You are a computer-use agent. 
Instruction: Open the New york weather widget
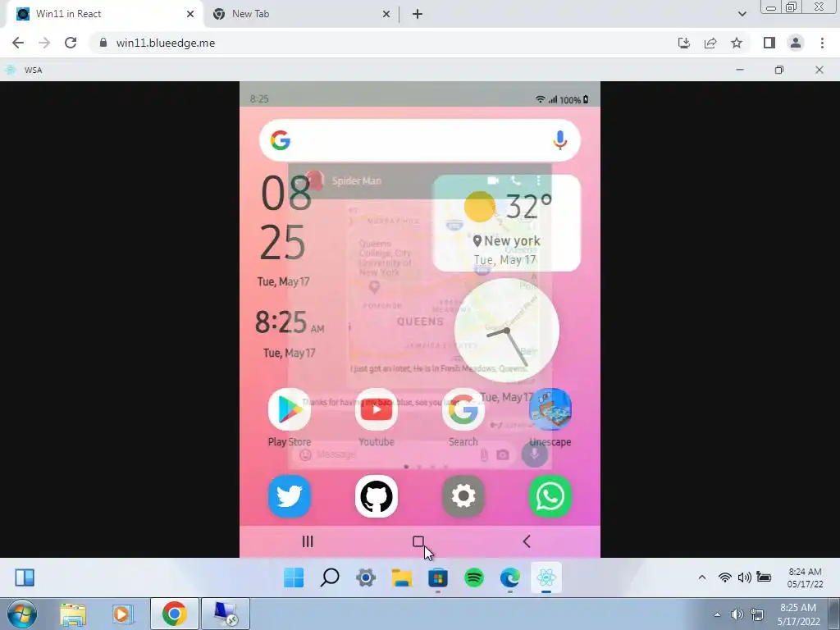(506, 223)
